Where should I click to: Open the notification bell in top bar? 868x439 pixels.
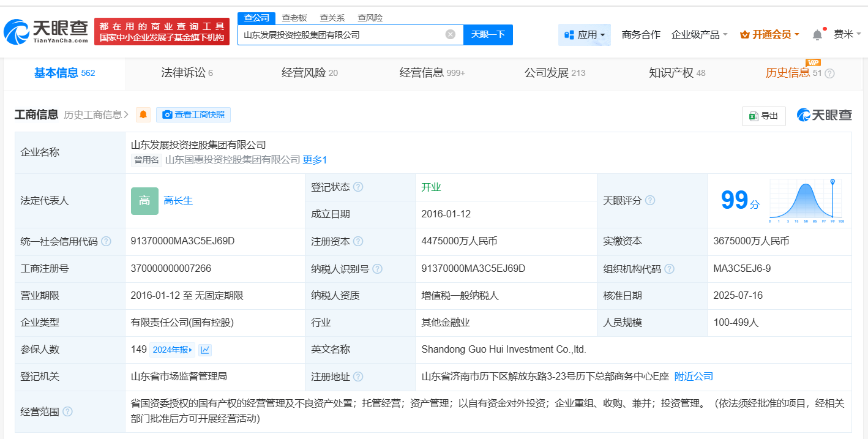click(x=817, y=35)
